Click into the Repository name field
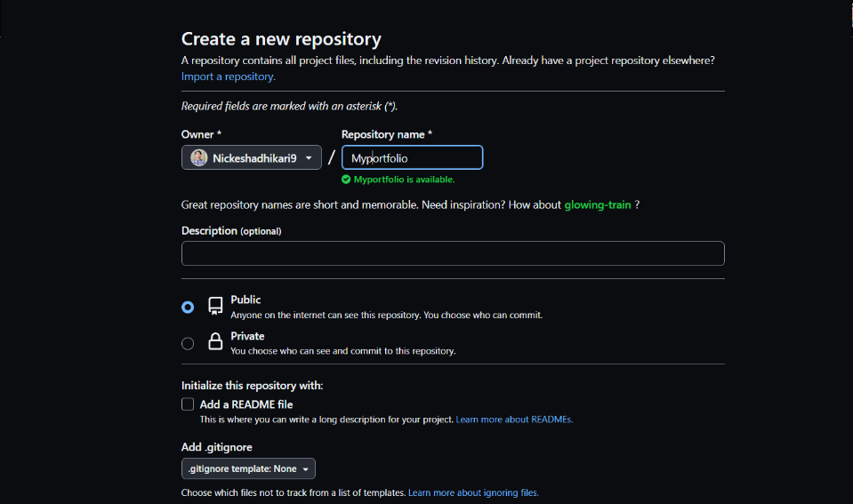The width and height of the screenshot is (853, 504). [x=412, y=157]
